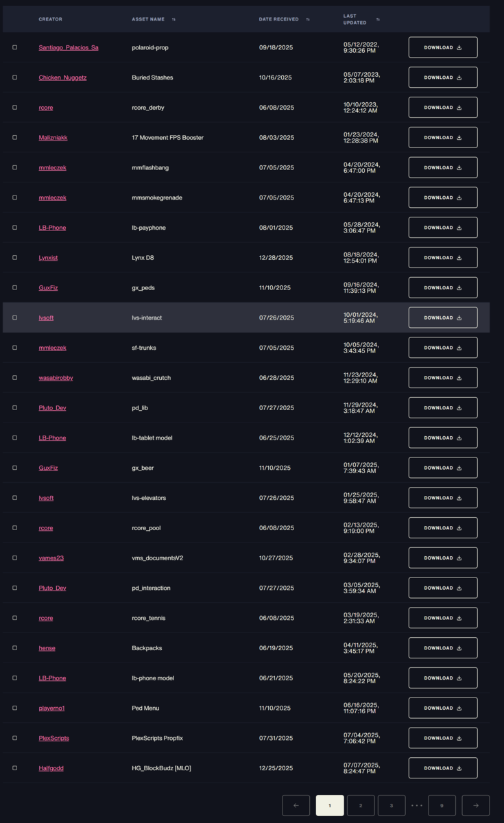Sort by Date Received column arrows

[308, 19]
